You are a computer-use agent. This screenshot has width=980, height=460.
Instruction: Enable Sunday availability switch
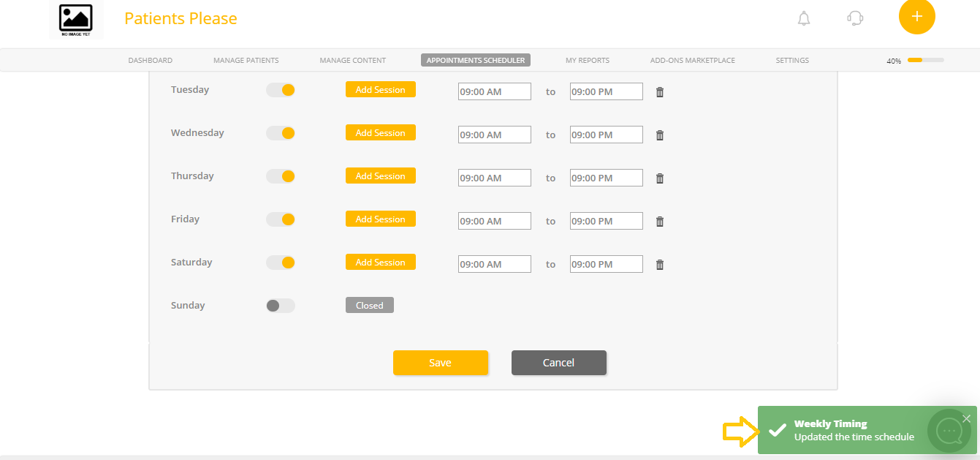[281, 306]
